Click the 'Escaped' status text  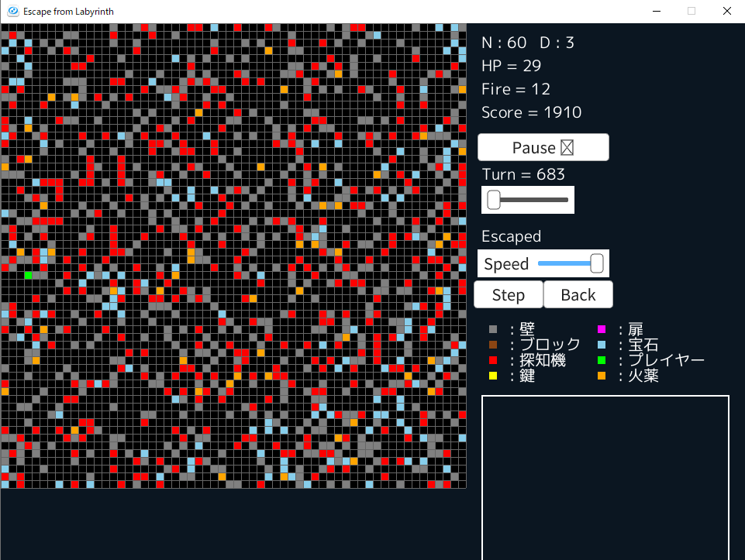[511, 236]
